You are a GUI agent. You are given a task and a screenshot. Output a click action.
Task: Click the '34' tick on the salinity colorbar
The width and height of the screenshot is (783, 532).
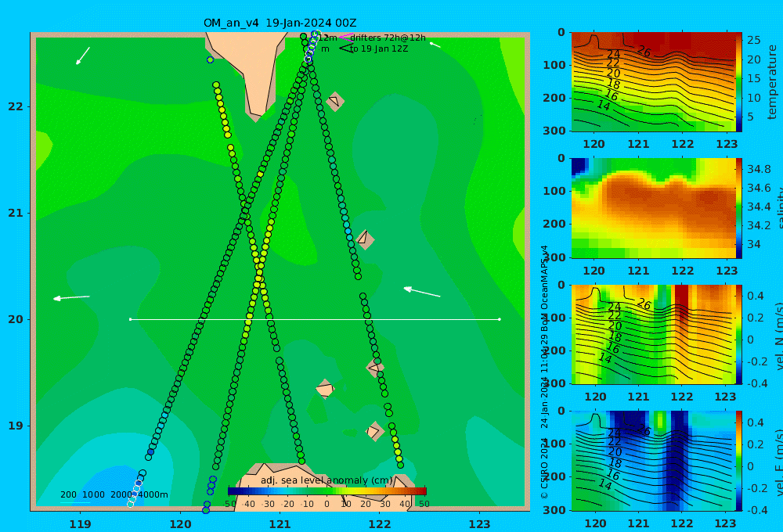coord(753,244)
